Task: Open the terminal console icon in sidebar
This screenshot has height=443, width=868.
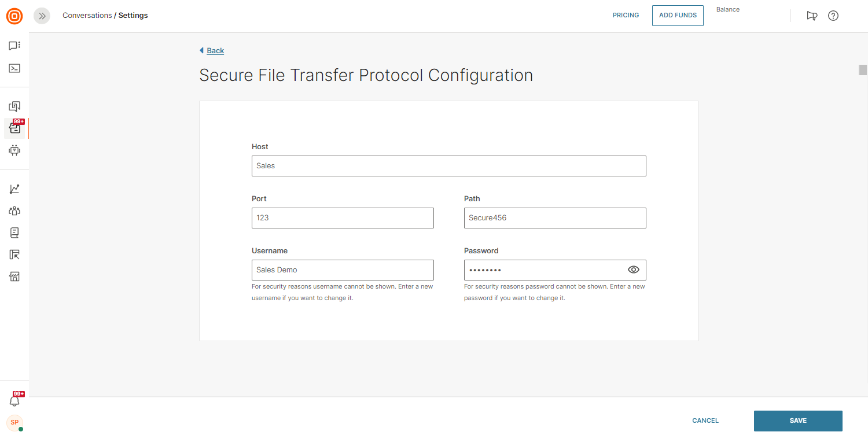Action: click(x=14, y=68)
